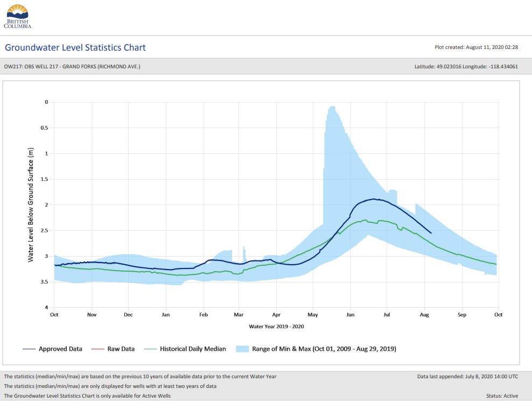Click the Status: Active text

(x=502, y=396)
